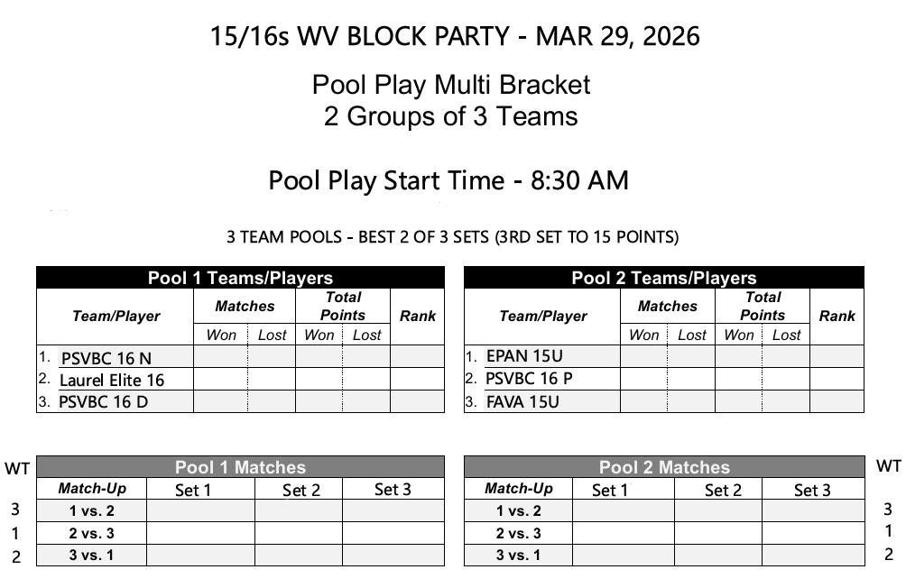This screenshot has height=588, width=906.
Task: Click Set 3 cell for Pool 1 match 3 vs. 1
Action: (393, 556)
